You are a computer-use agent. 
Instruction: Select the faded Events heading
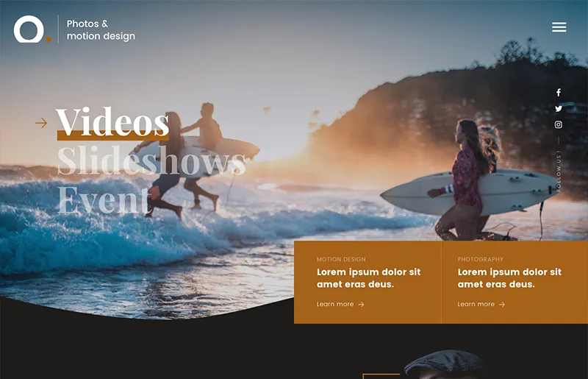click(x=103, y=199)
